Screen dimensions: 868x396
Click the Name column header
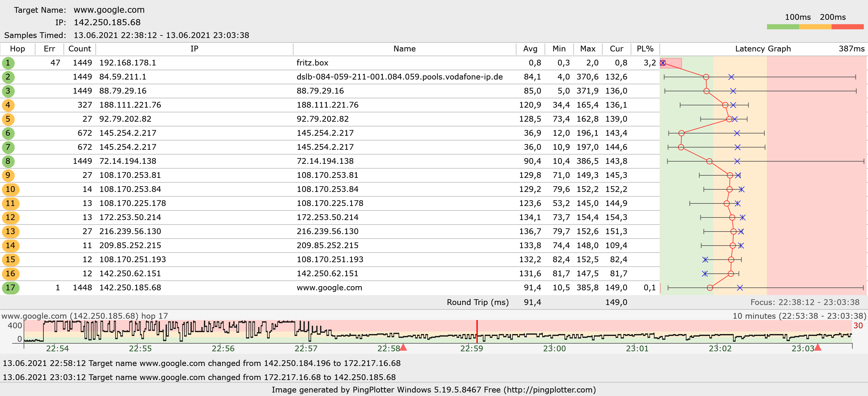click(x=404, y=49)
